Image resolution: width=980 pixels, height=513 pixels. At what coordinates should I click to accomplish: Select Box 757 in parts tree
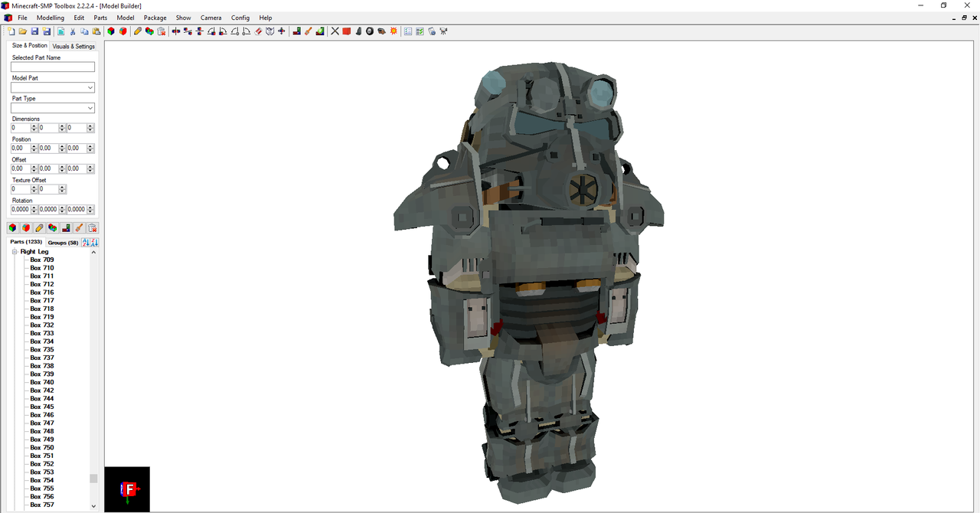42,505
